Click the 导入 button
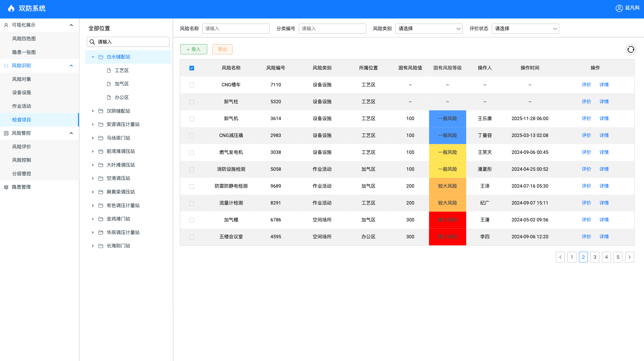 point(193,49)
